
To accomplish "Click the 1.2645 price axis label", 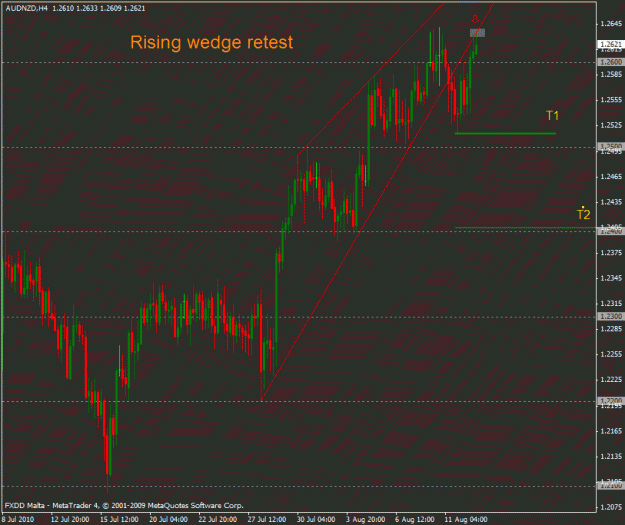I will (x=611, y=24).
